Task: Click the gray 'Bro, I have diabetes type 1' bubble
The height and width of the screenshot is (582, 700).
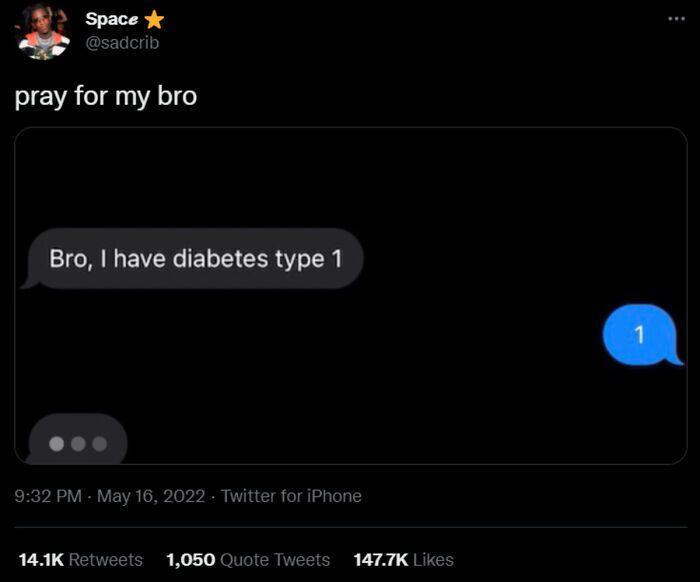Action: 195,259
